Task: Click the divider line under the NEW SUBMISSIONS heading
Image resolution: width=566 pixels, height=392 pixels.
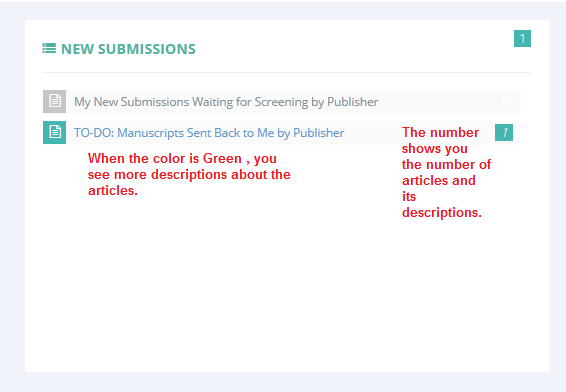Action: [x=287, y=73]
